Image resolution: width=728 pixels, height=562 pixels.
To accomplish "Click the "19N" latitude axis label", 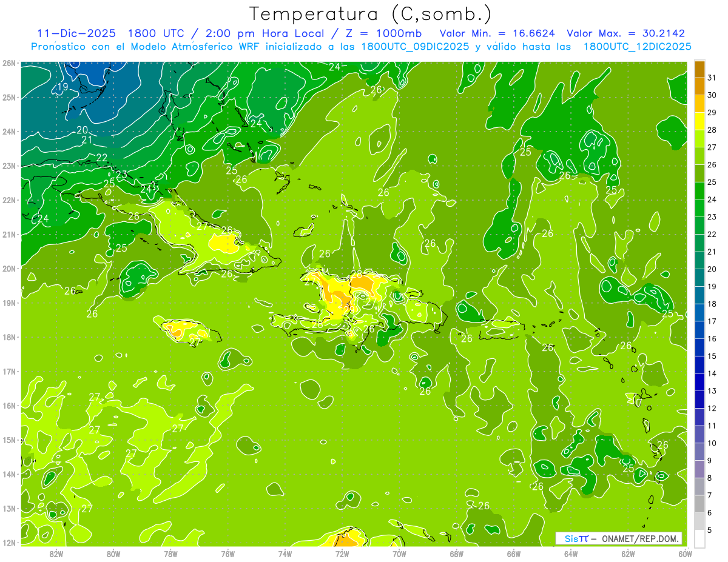I will pyautogui.click(x=8, y=303).
